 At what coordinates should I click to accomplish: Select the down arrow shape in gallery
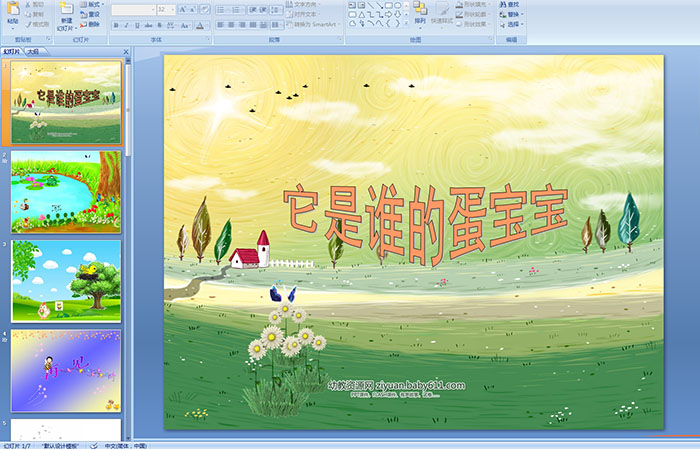coord(398,15)
